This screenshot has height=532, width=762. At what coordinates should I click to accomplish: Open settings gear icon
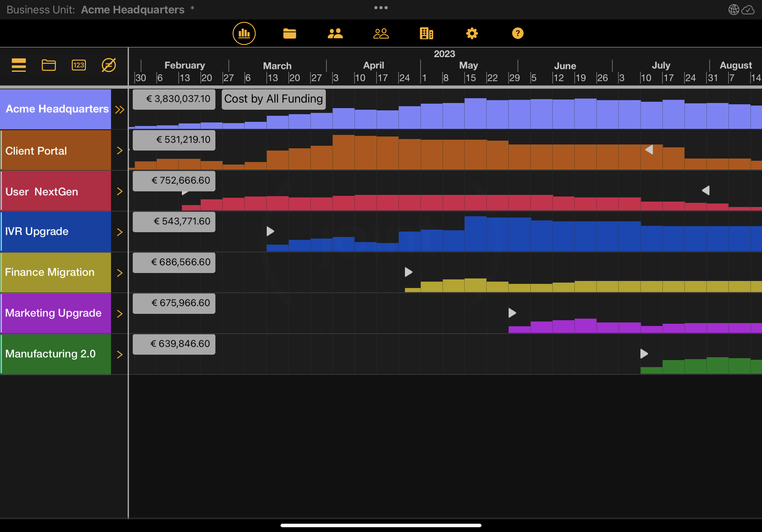pyautogui.click(x=472, y=33)
